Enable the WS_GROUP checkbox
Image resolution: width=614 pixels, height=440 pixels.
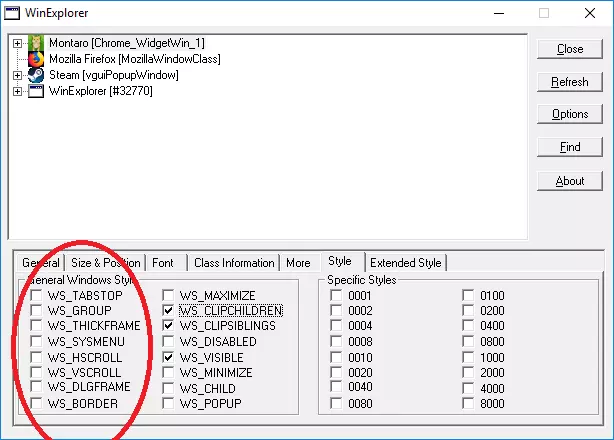(x=36, y=310)
